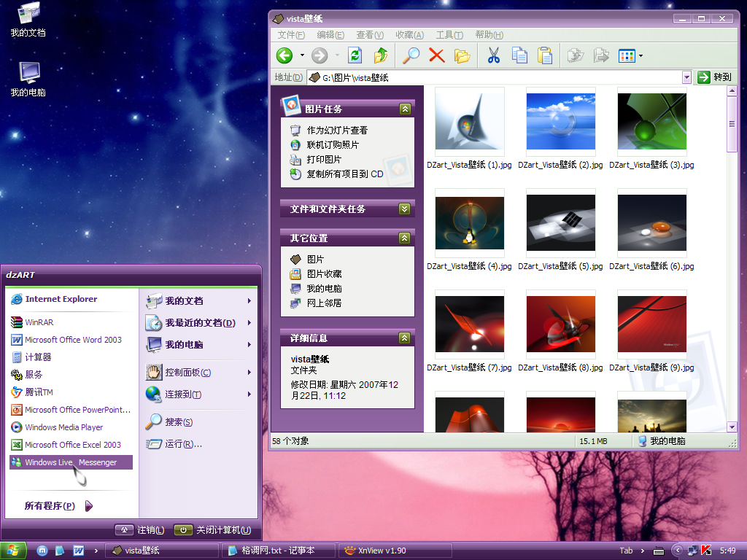Refresh the folder using the toolbar icon
The image size is (747, 560).
point(355,55)
